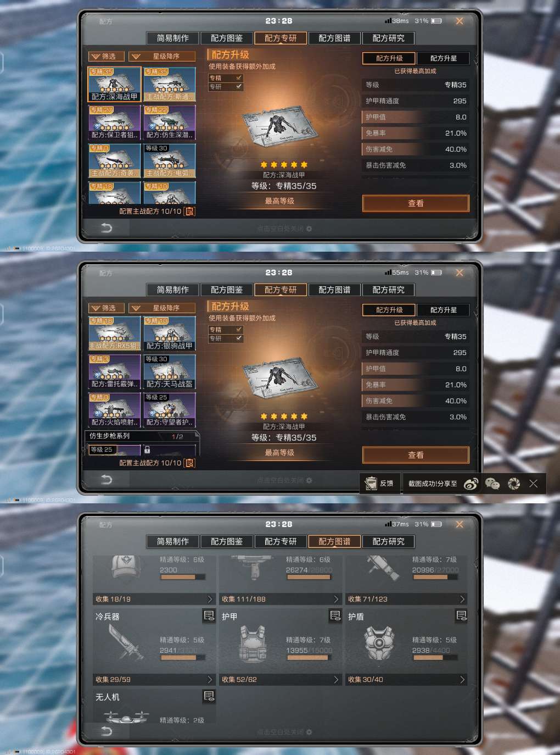Open the 收集 52/62 armor collection chevron
Screen dimensions: 560x755
(336, 680)
